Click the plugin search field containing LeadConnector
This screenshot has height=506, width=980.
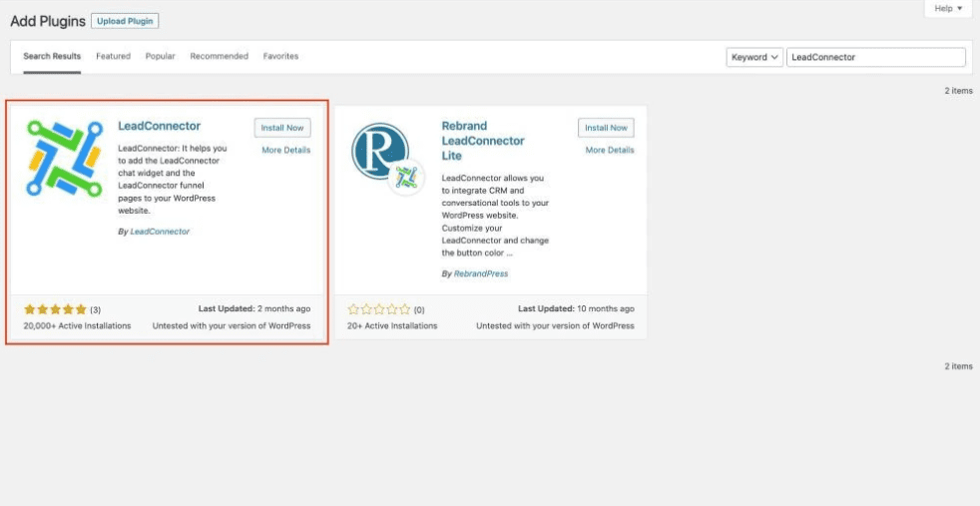click(875, 57)
